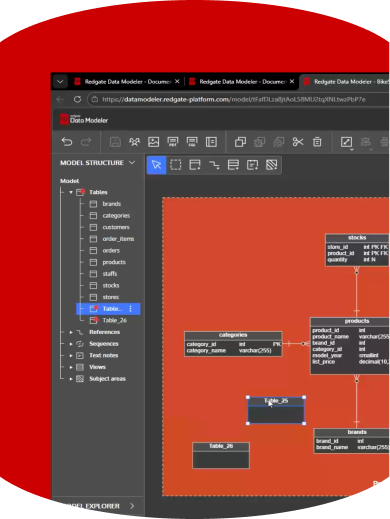The width and height of the screenshot is (390, 519).
Task: Select products table in tree
Action: click(114, 262)
